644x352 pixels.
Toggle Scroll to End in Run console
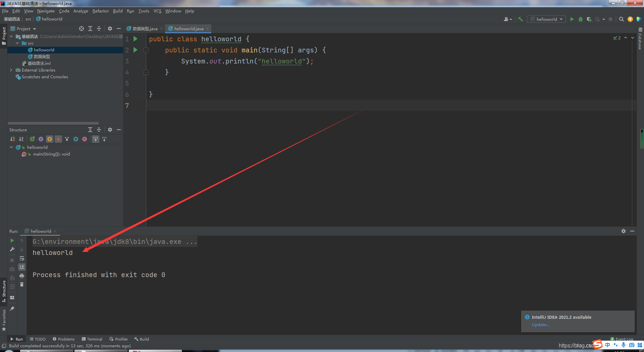22,267
